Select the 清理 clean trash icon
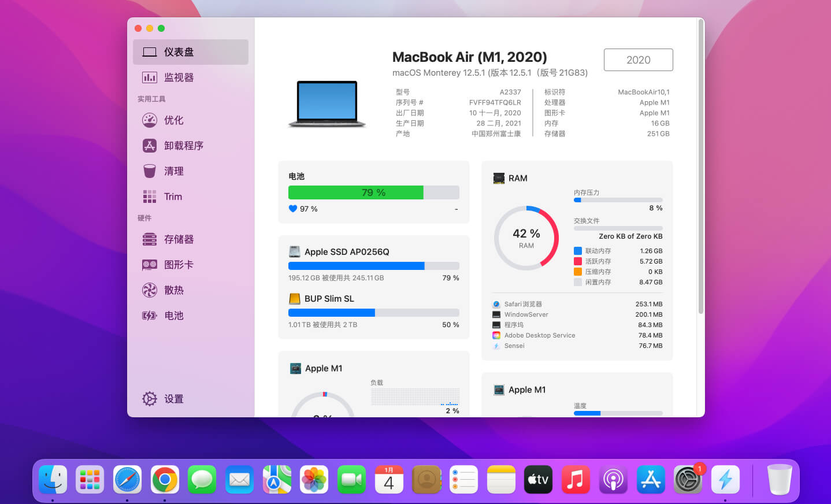Image resolution: width=831 pixels, height=504 pixels. [150, 171]
